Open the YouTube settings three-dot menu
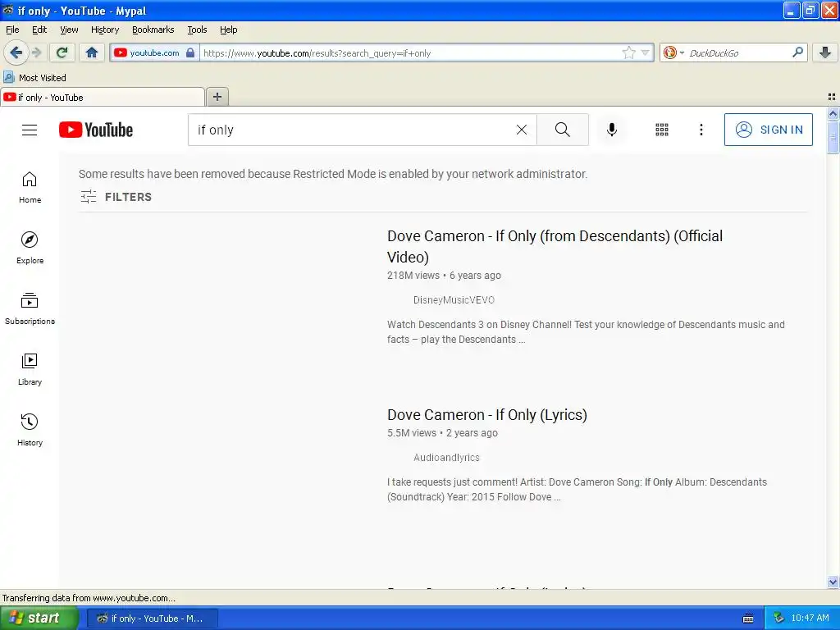Screen dimensions: 840x630 (701, 130)
